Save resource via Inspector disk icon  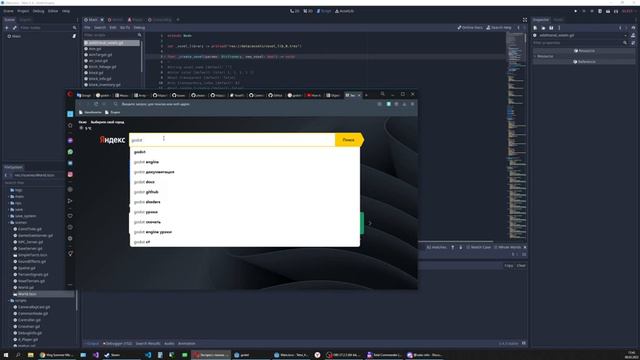click(x=551, y=28)
